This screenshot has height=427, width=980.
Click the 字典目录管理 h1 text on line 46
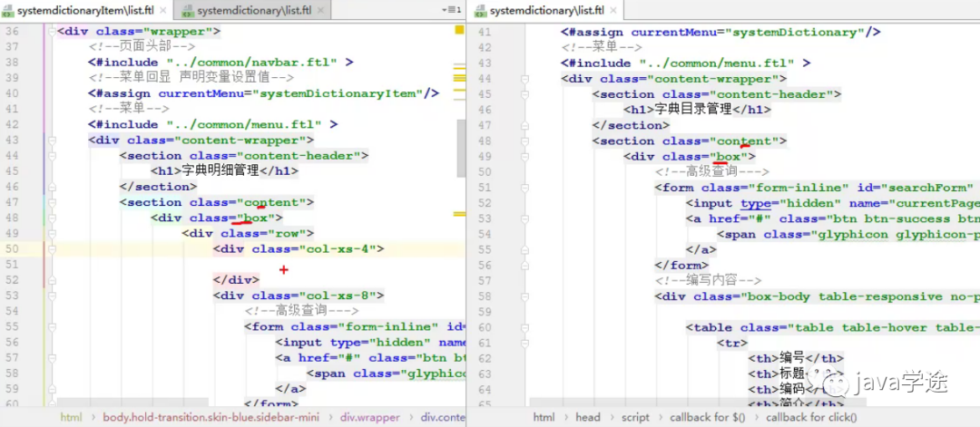coord(693,110)
